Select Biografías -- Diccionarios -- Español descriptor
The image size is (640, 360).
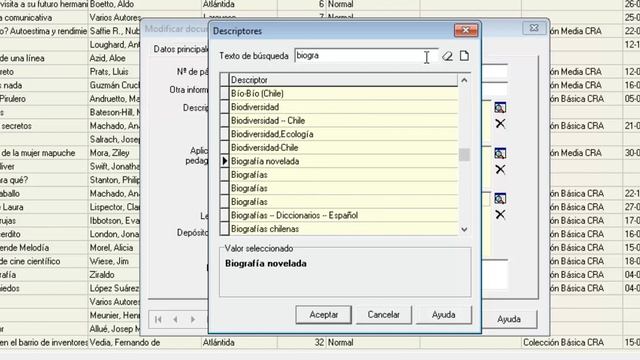[x=344, y=215]
